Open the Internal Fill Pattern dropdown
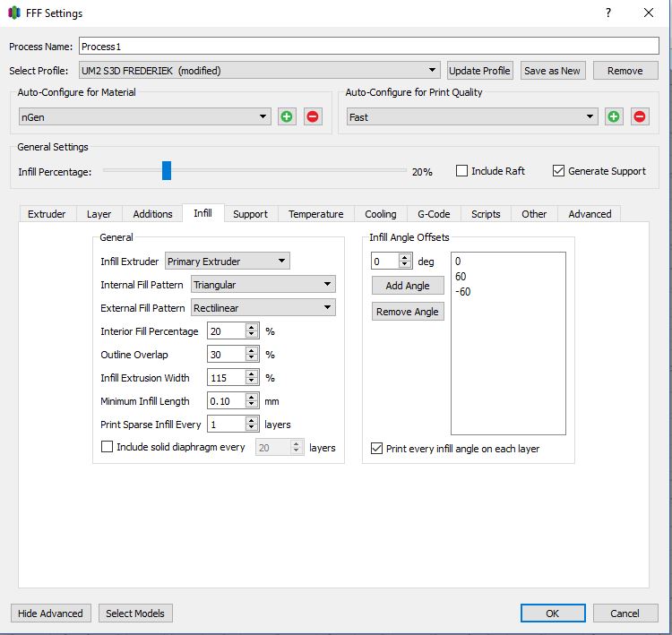 pos(263,285)
